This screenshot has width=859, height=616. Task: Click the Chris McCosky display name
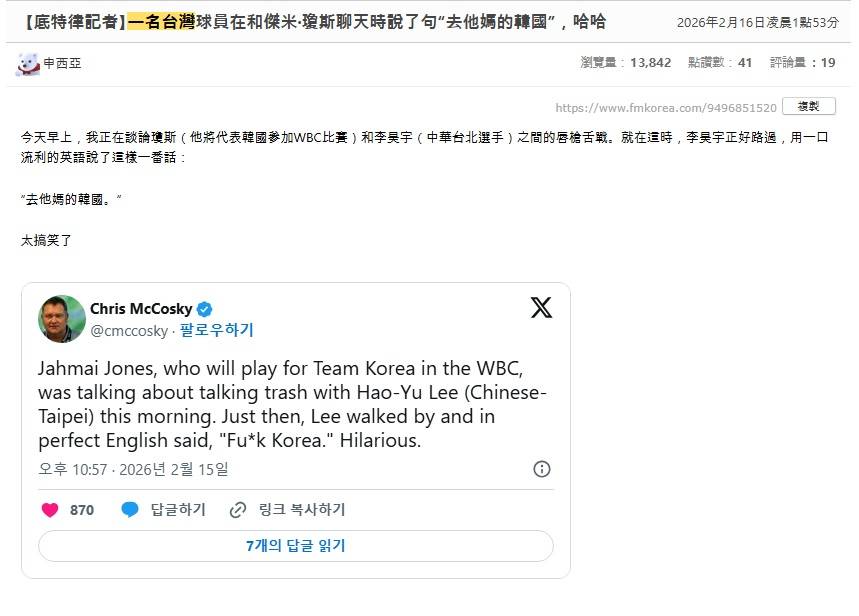click(140, 309)
